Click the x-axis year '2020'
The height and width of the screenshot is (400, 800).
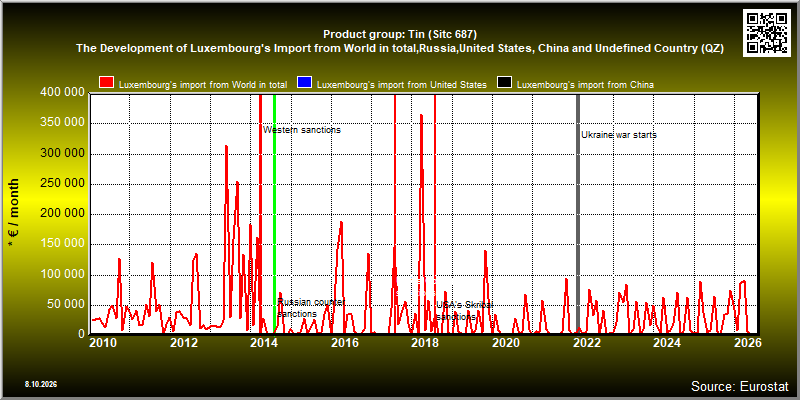[506, 343]
